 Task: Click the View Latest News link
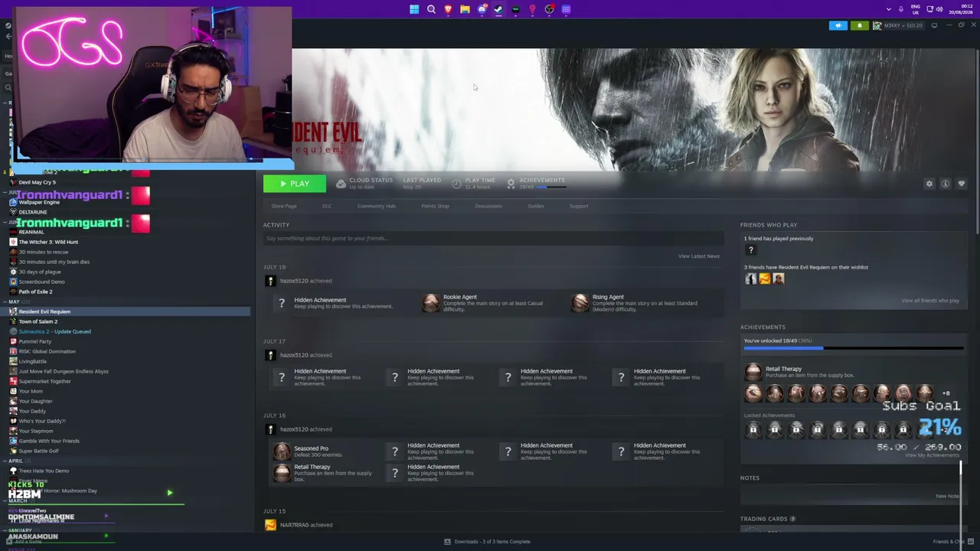pyautogui.click(x=699, y=256)
